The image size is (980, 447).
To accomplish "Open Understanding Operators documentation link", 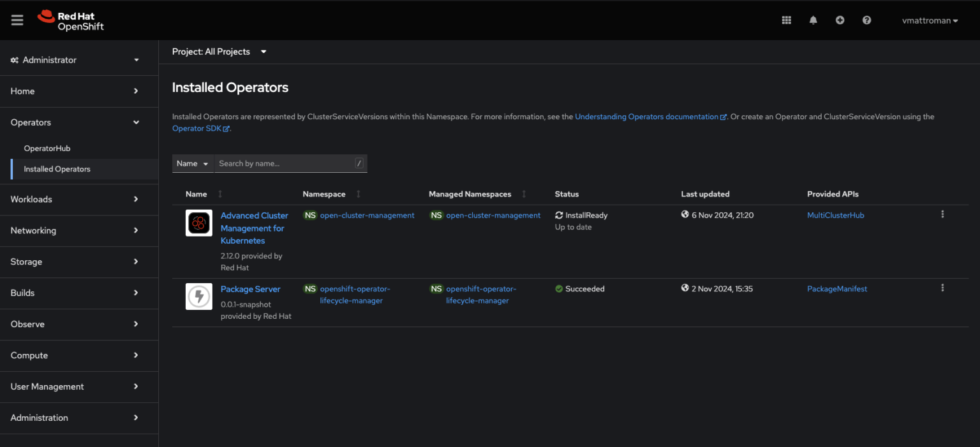I will pos(650,117).
